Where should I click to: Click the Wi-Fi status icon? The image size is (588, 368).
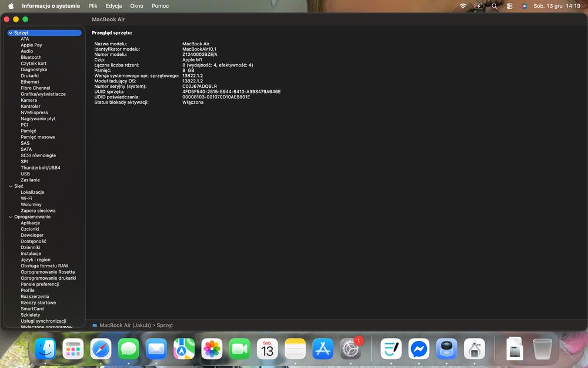pyautogui.click(x=463, y=6)
